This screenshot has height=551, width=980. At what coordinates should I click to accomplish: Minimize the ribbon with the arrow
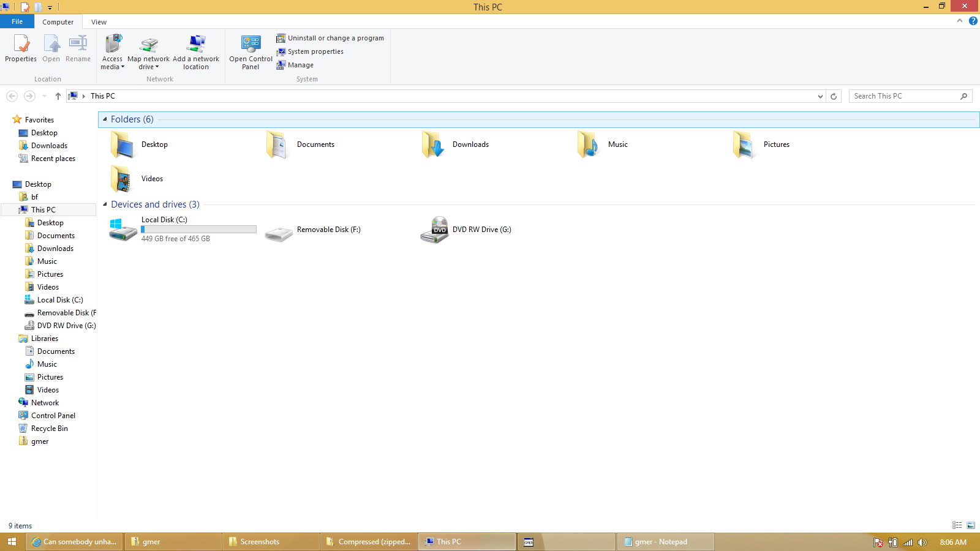click(x=960, y=21)
